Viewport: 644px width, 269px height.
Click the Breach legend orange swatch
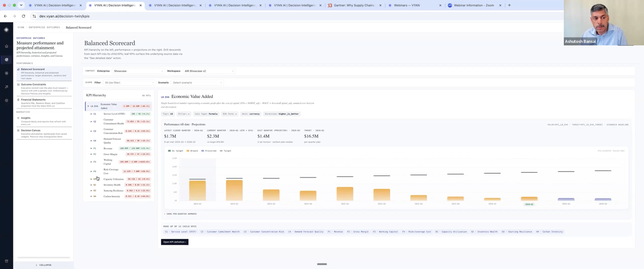pyautogui.click(x=188, y=151)
